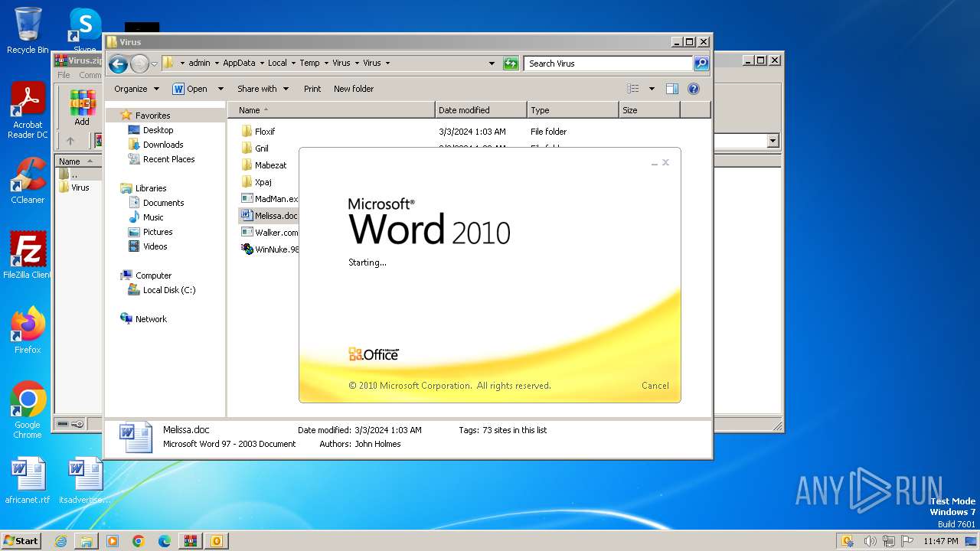Sort by Date modified column header

click(480, 110)
